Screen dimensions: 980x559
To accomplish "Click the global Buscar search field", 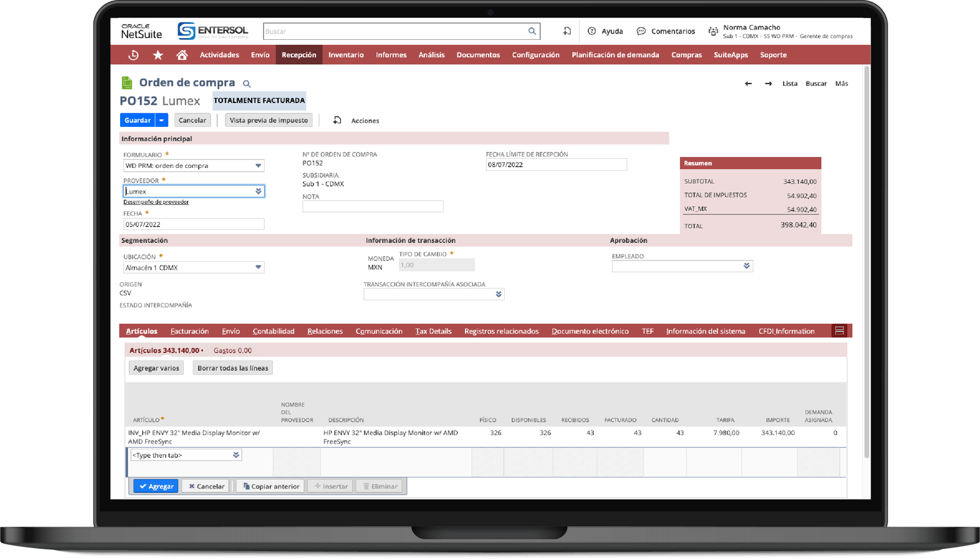I will 395,31.
